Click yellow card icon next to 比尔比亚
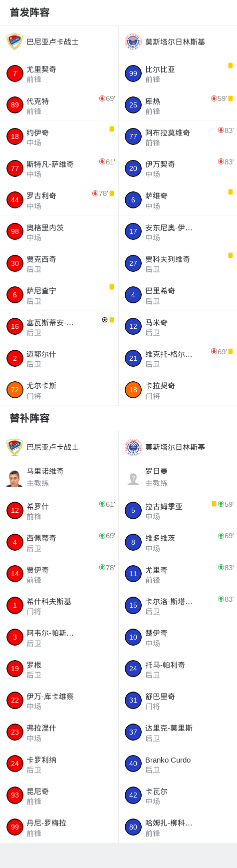The height and width of the screenshot is (868, 237). (x=231, y=65)
